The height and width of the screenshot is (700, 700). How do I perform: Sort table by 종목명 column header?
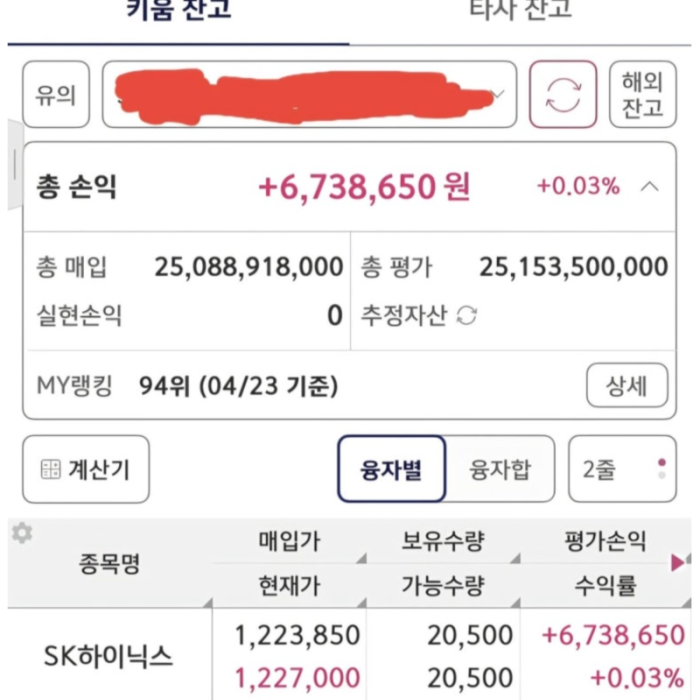110,563
